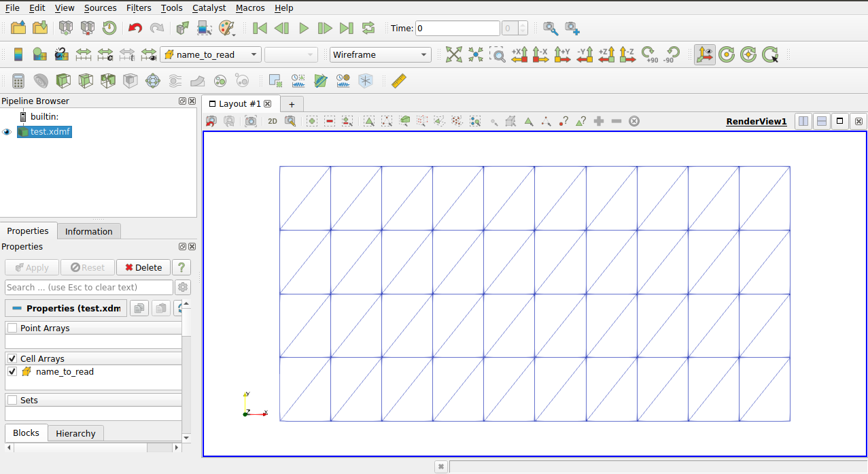Rescale colors to the visible data range
Image resolution: width=868 pixels, height=474 pixels.
(149, 54)
